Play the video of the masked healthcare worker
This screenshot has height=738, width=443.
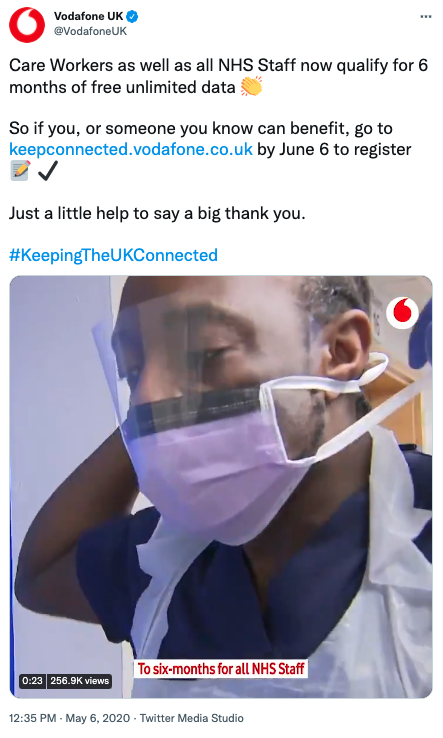click(221, 487)
